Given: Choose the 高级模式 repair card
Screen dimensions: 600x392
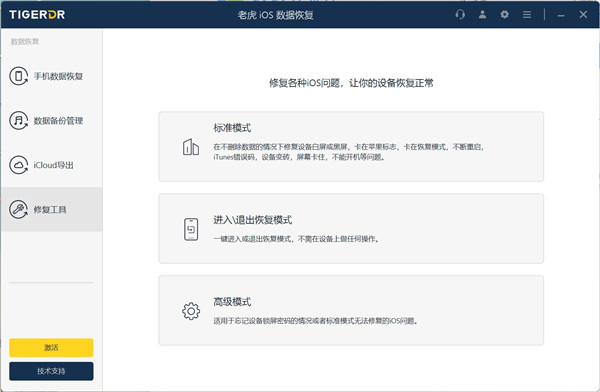Looking at the screenshot, I should [x=351, y=310].
